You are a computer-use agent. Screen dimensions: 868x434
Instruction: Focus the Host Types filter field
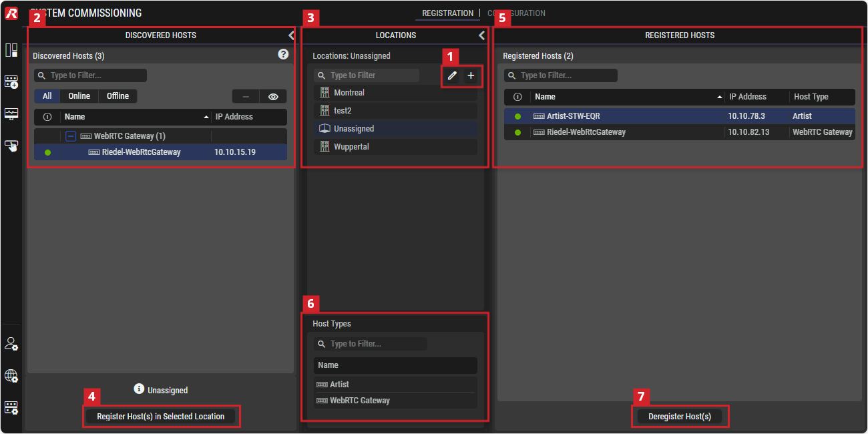(371, 344)
